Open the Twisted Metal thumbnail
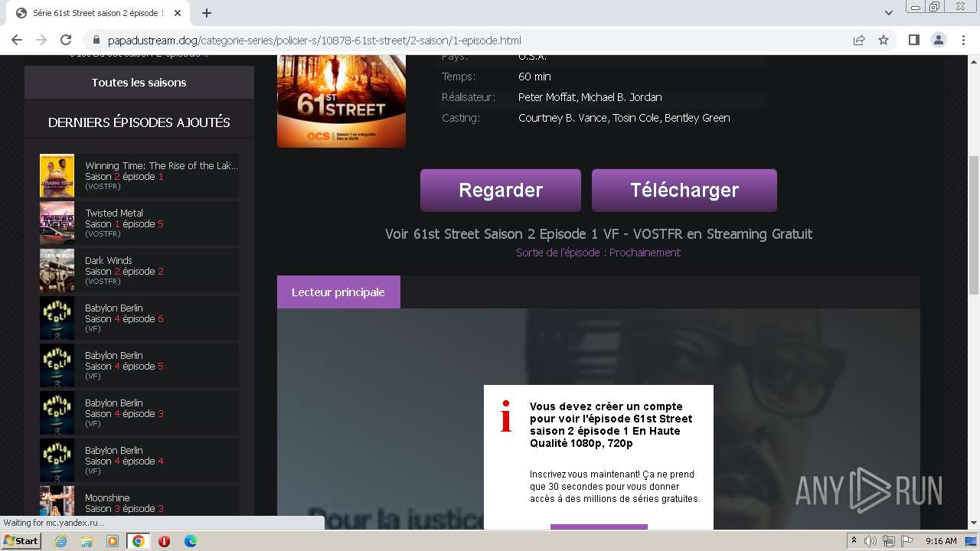This screenshot has width=980, height=551. click(x=57, y=223)
